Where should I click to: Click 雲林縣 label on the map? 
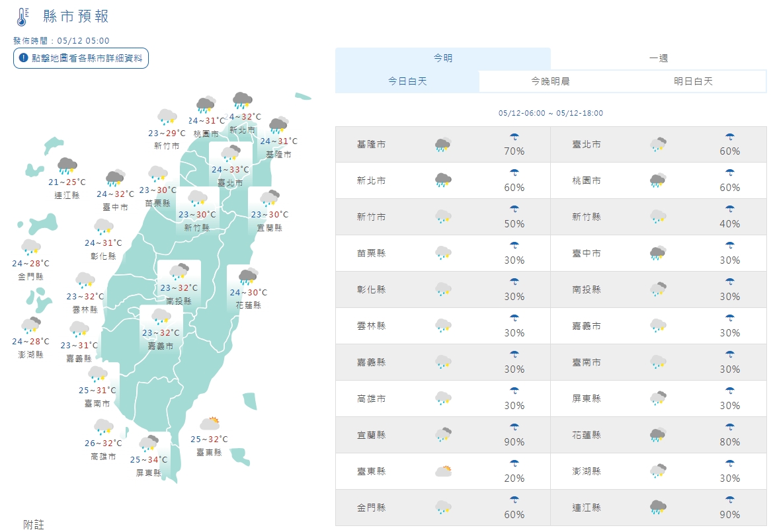(85, 309)
